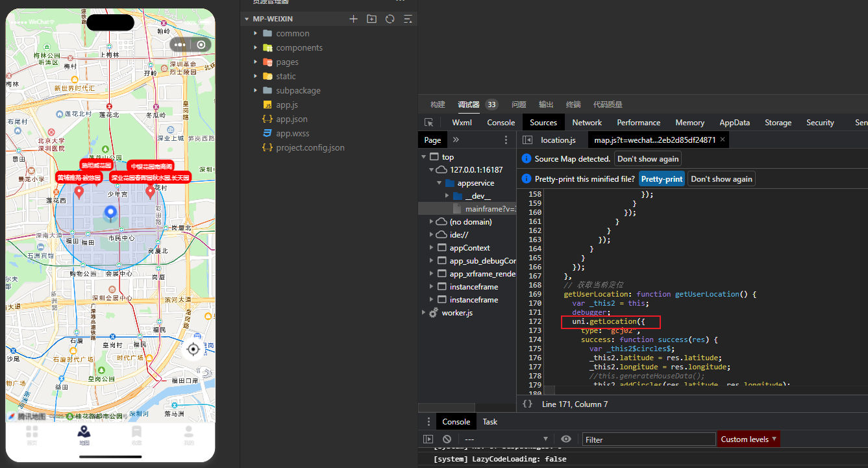Click the Pretty-print button

(x=662, y=179)
